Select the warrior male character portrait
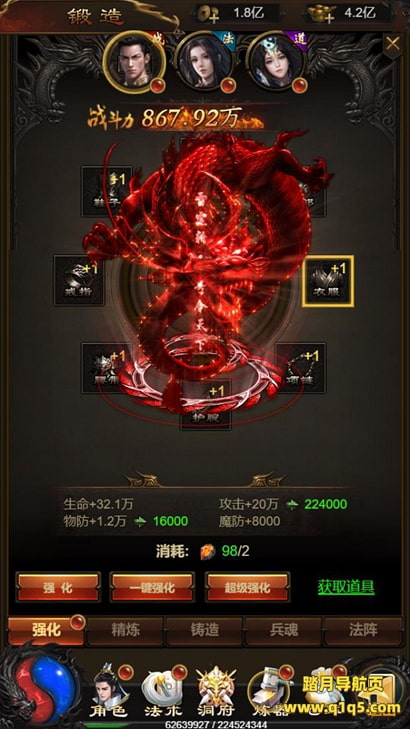The width and height of the screenshot is (410, 729). (134, 62)
